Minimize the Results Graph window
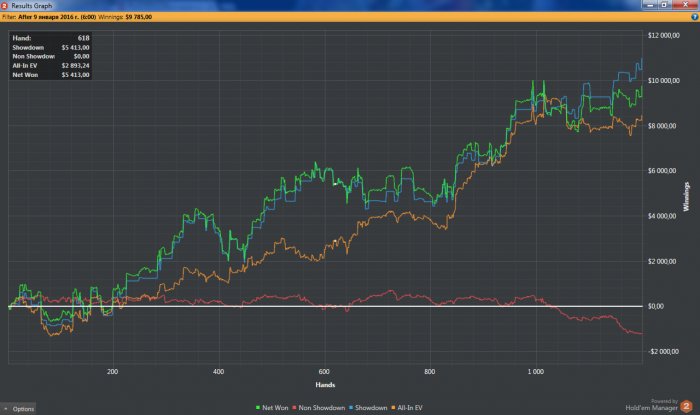The height and width of the screenshot is (415, 700). (650, 4)
